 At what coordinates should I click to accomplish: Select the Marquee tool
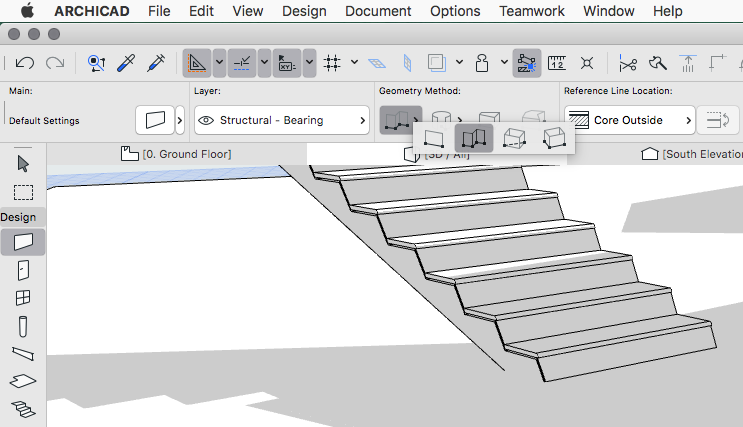(x=23, y=192)
